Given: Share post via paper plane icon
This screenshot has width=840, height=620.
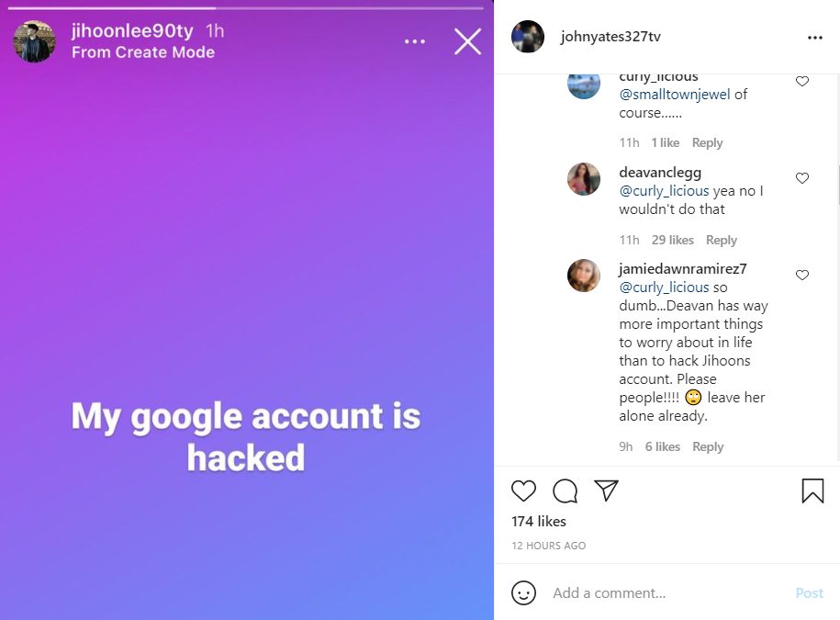Looking at the screenshot, I should pyautogui.click(x=606, y=490).
